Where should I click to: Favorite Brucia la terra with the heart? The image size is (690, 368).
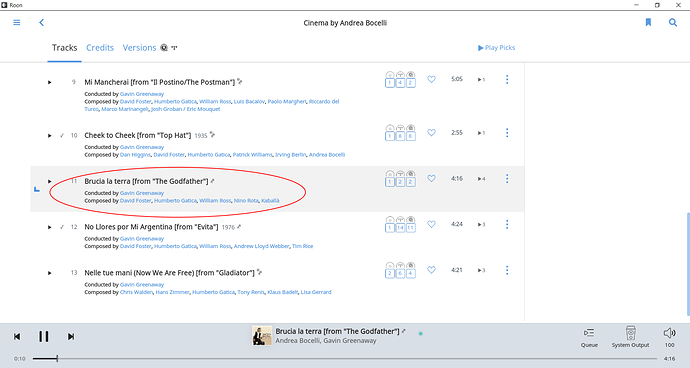pyautogui.click(x=431, y=178)
